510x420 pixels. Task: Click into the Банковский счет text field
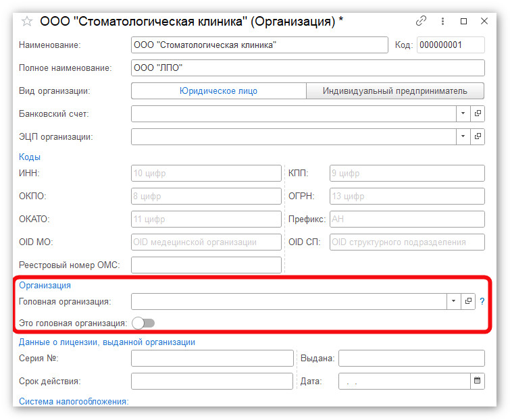click(293, 113)
